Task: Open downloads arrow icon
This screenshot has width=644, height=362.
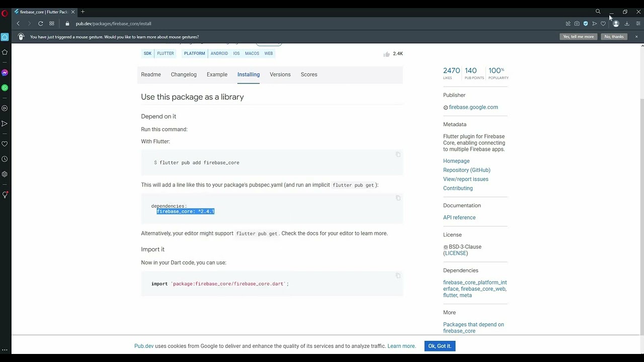Action: pos(627,24)
